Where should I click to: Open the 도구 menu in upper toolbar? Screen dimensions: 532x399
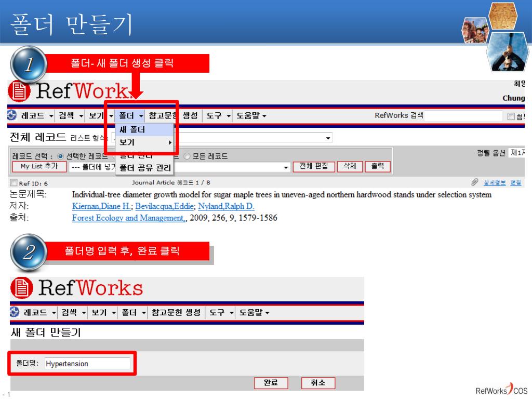pos(218,115)
